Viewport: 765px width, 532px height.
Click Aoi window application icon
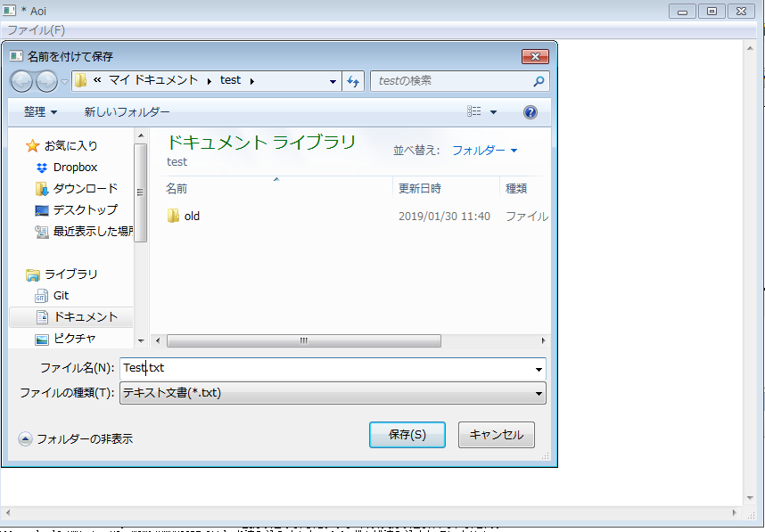[x=9, y=10]
